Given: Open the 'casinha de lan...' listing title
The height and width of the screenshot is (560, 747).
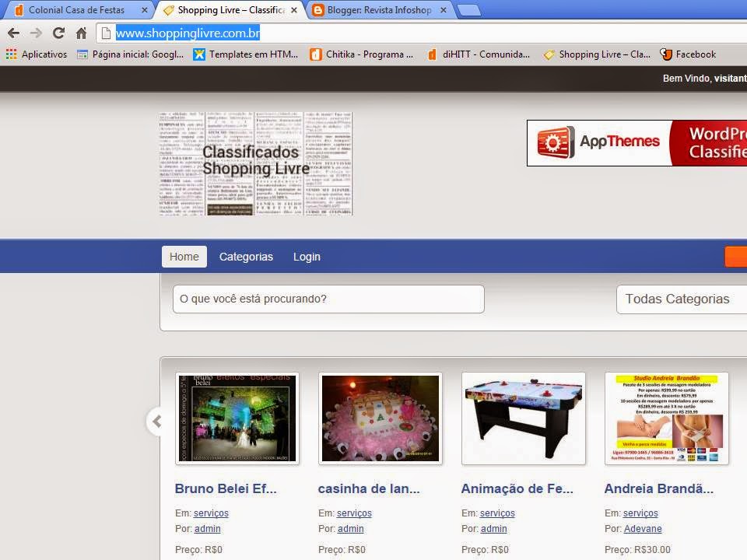Looking at the screenshot, I should point(369,488).
